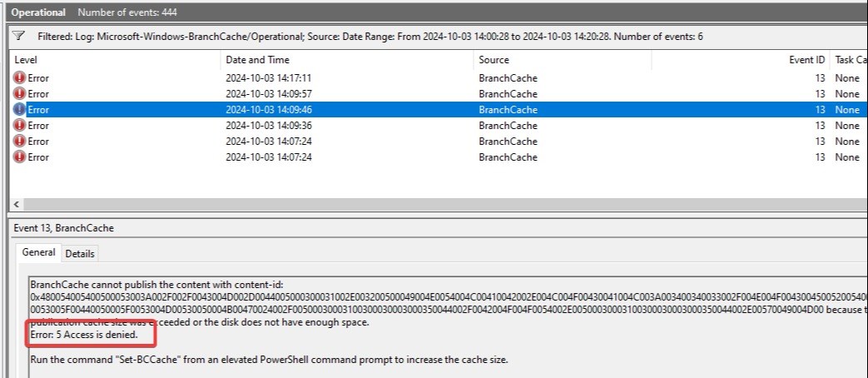Click the "BranchCache cannot publish the content" line
Image resolution: width=868 pixels, height=378 pixels.
click(x=156, y=285)
